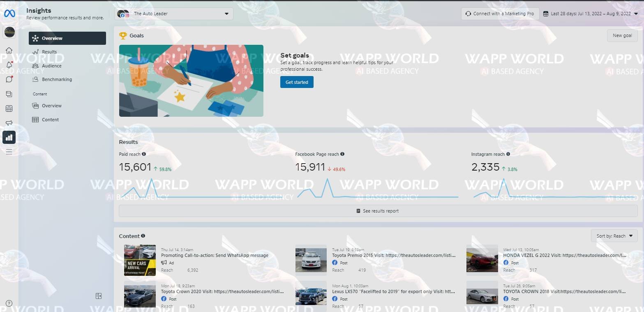This screenshot has width=644, height=312.
Task: Open Notifications bell icon
Action: pyautogui.click(x=9, y=65)
